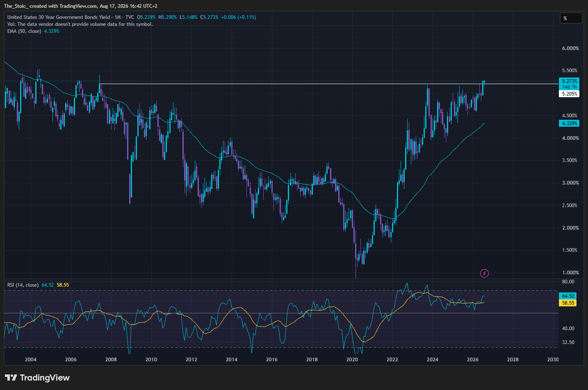The image size is (588, 390).
Task: Click the The_Stoic_ created with TradingView.com header
Action: click(x=81, y=6)
